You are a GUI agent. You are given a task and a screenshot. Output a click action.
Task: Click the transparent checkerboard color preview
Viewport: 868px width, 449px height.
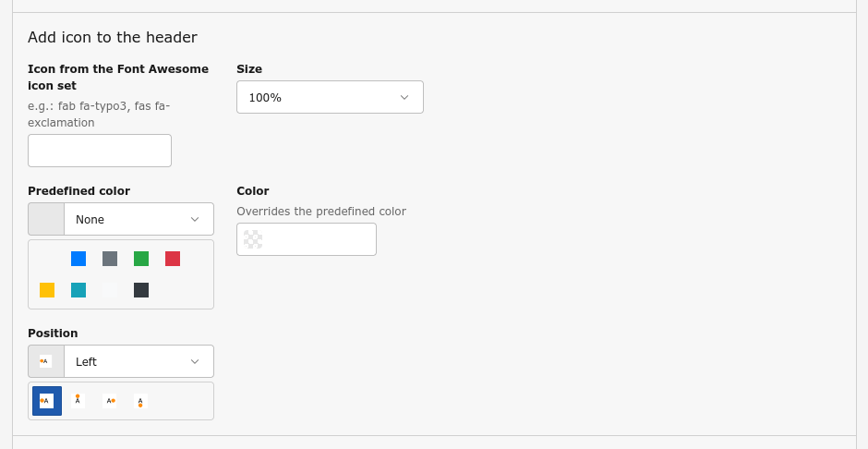click(253, 239)
